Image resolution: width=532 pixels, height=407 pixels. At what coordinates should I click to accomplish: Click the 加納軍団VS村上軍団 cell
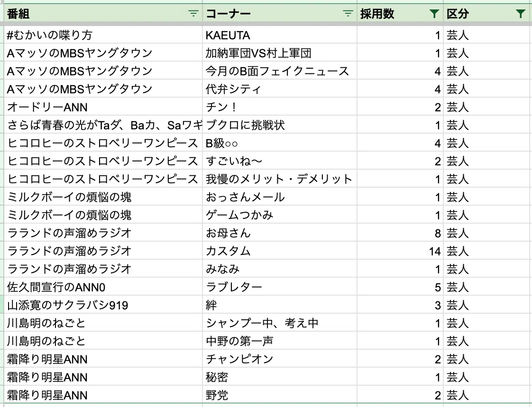pos(280,53)
